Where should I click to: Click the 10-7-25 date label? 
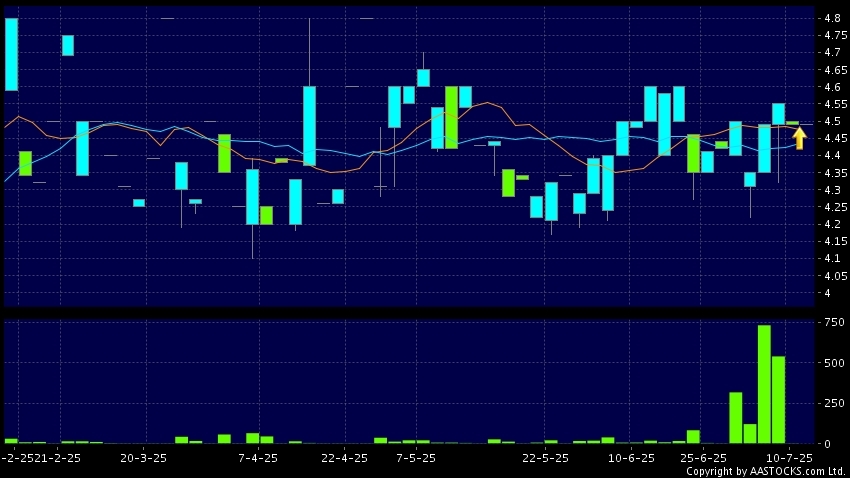tap(789, 458)
